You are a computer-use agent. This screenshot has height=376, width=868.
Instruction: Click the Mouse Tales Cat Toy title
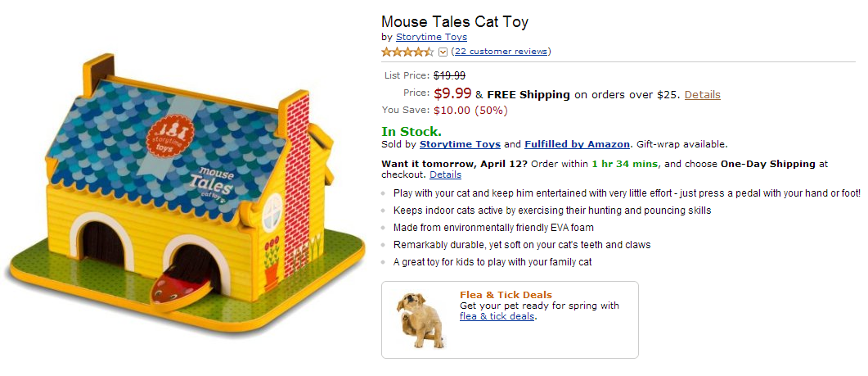pos(461,21)
